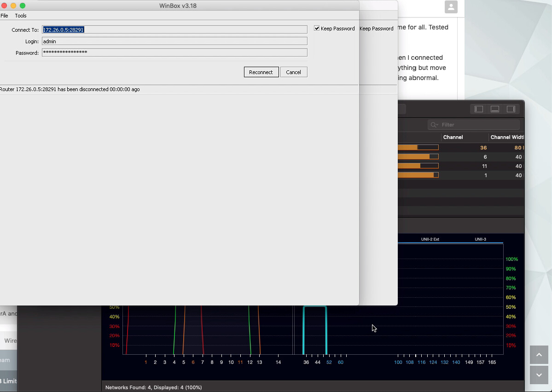
Task: Select the UNII-2 Ext band label
Action: pyautogui.click(x=430, y=239)
